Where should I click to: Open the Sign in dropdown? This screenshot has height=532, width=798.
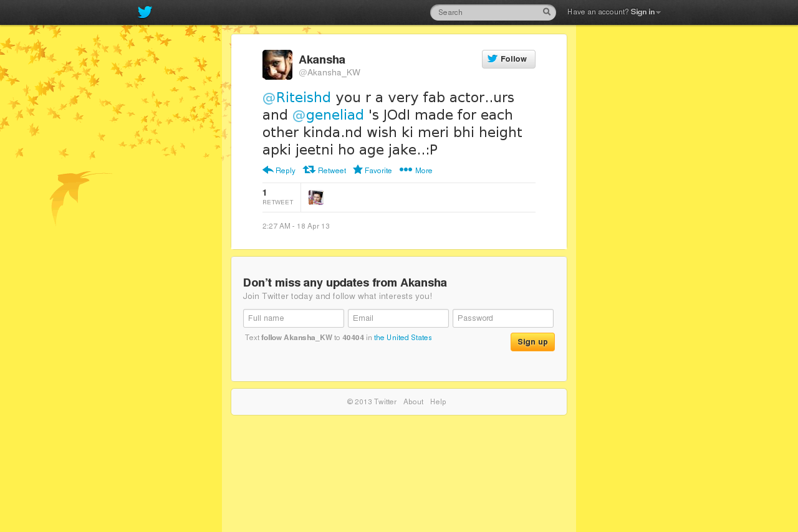pyautogui.click(x=645, y=12)
